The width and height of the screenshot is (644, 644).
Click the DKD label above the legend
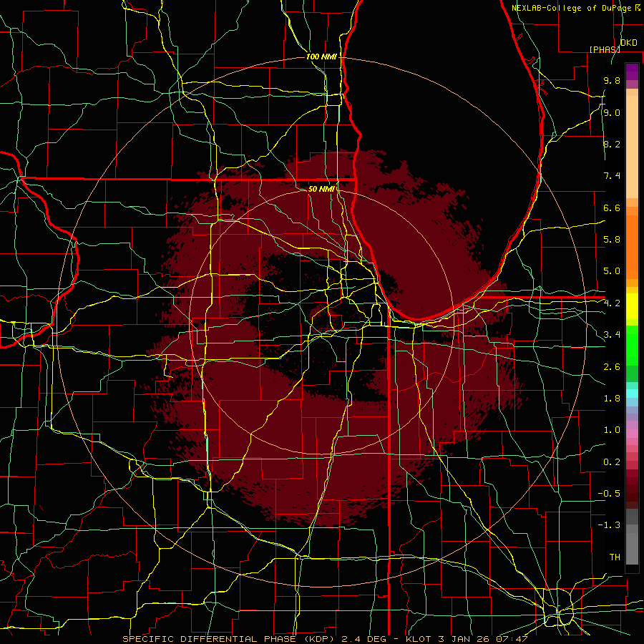point(628,43)
